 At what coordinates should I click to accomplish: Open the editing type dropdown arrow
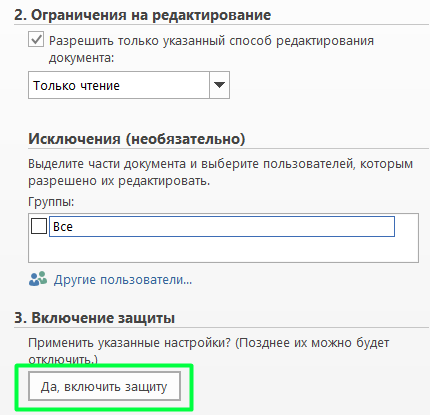219,85
